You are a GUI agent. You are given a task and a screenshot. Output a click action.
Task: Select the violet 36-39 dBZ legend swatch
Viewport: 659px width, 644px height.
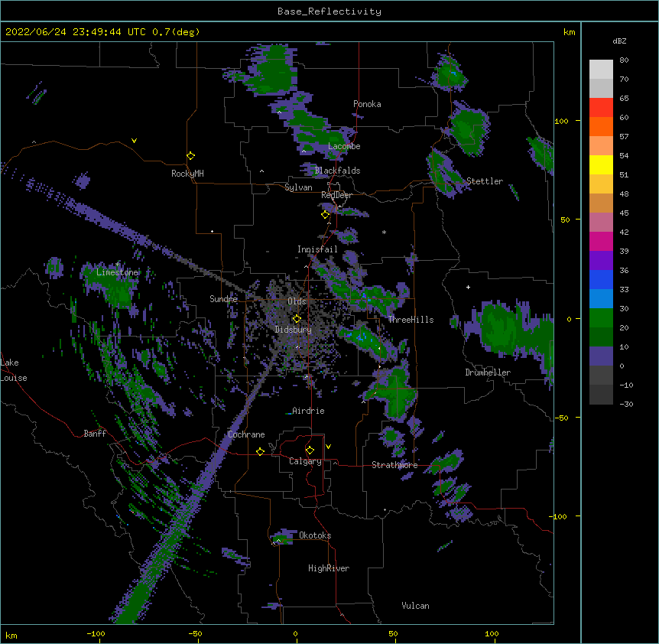(601, 261)
